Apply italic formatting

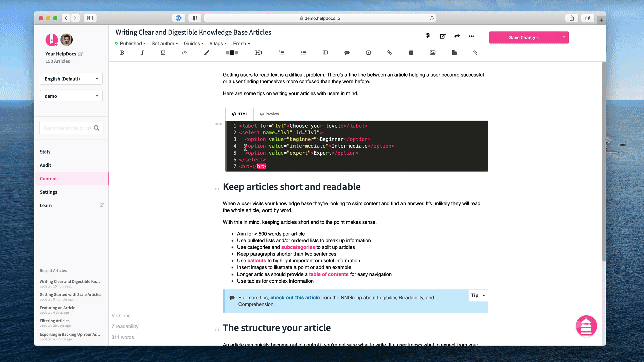[142, 53]
